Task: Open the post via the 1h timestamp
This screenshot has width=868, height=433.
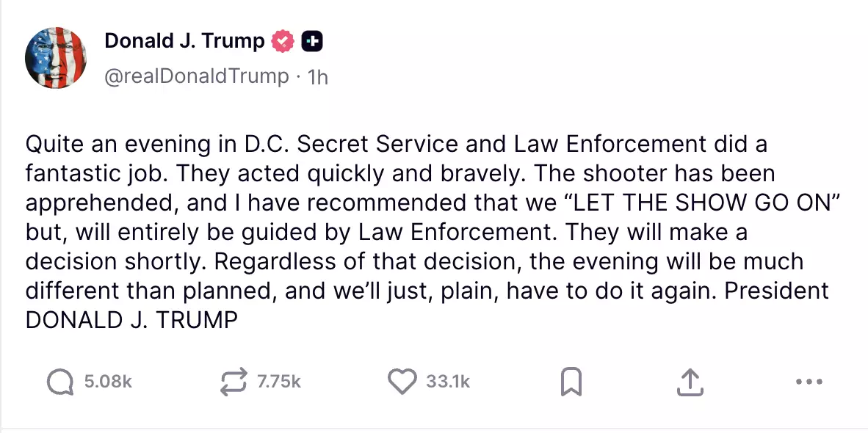Action: [x=318, y=76]
